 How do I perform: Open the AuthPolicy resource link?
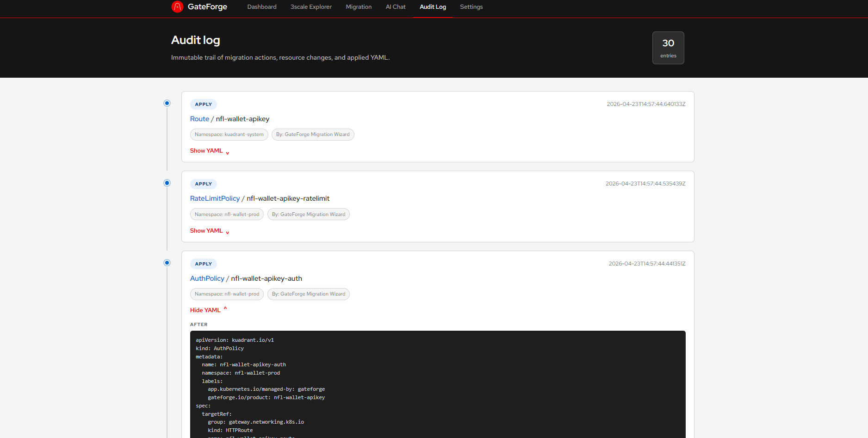207,278
